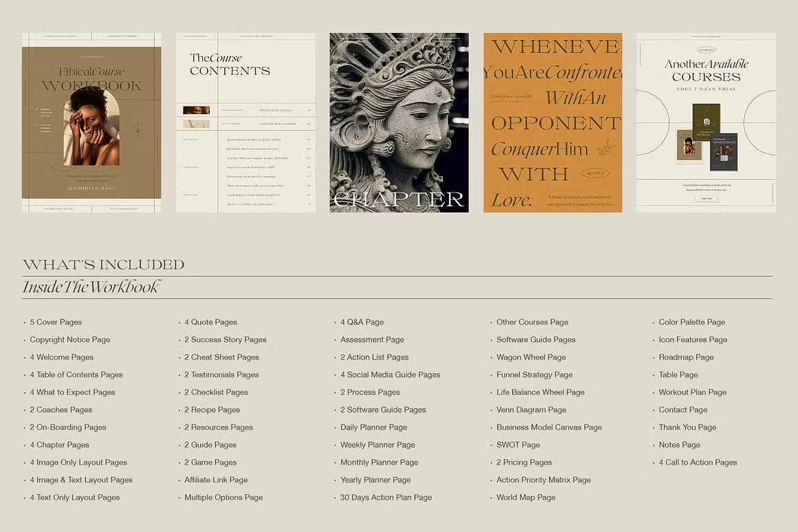The image size is (798, 532).
Task: Select "2 Process Pages" item
Action: (x=370, y=392)
